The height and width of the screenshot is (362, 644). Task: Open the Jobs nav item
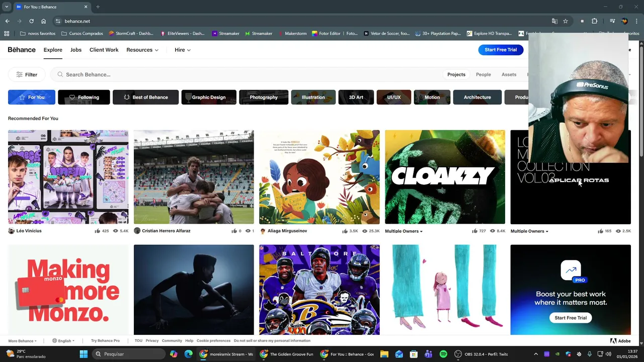(76, 50)
